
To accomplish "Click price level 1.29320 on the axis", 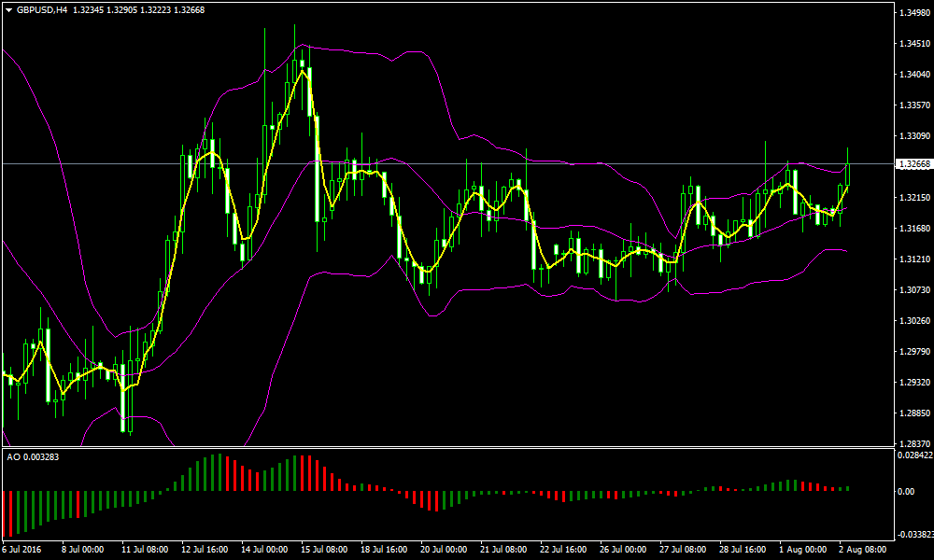I will [914, 382].
